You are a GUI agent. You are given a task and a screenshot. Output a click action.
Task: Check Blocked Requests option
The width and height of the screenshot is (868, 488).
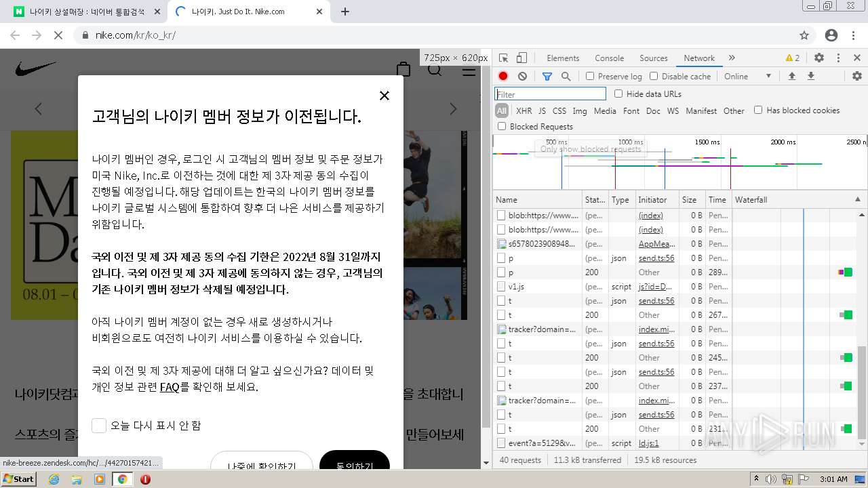(x=502, y=126)
